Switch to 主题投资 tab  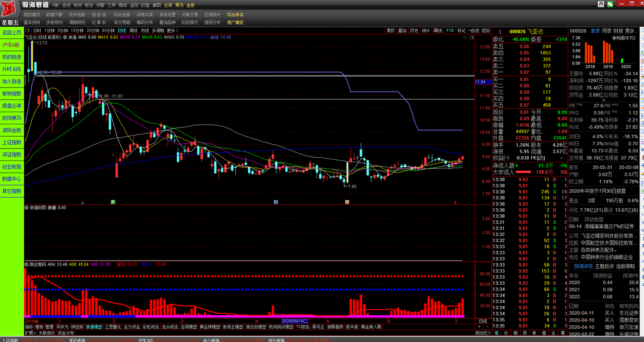pyautogui.click(x=604, y=266)
